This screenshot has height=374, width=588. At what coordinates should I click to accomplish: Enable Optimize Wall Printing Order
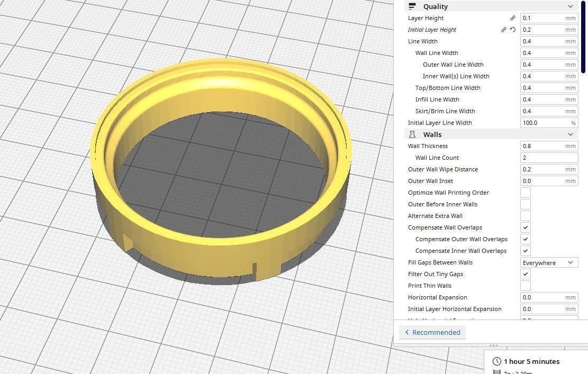(x=526, y=193)
